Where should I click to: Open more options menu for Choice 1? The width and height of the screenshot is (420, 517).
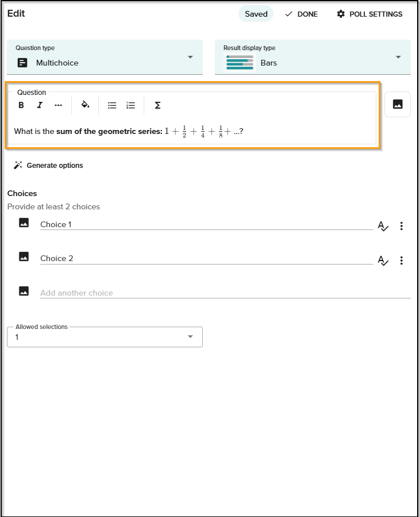click(401, 226)
